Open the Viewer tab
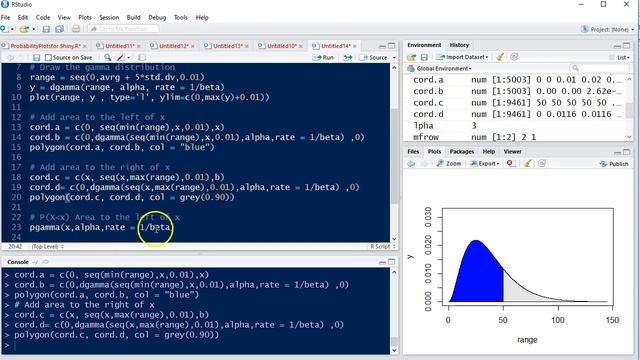 click(512, 151)
